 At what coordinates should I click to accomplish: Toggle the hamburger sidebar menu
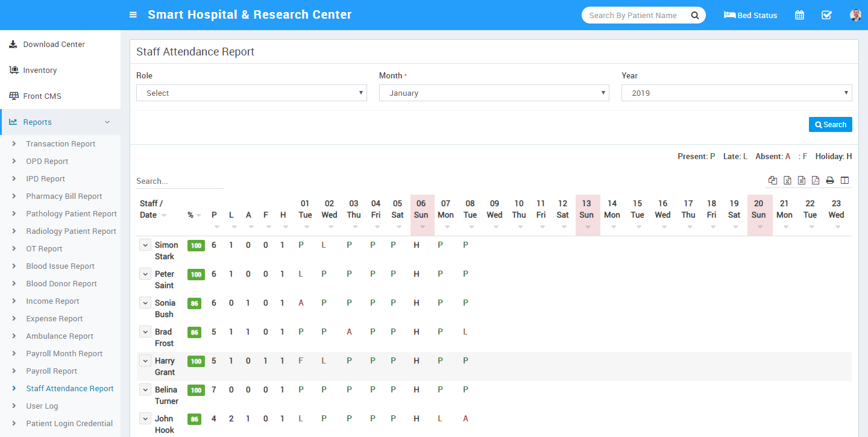133,15
